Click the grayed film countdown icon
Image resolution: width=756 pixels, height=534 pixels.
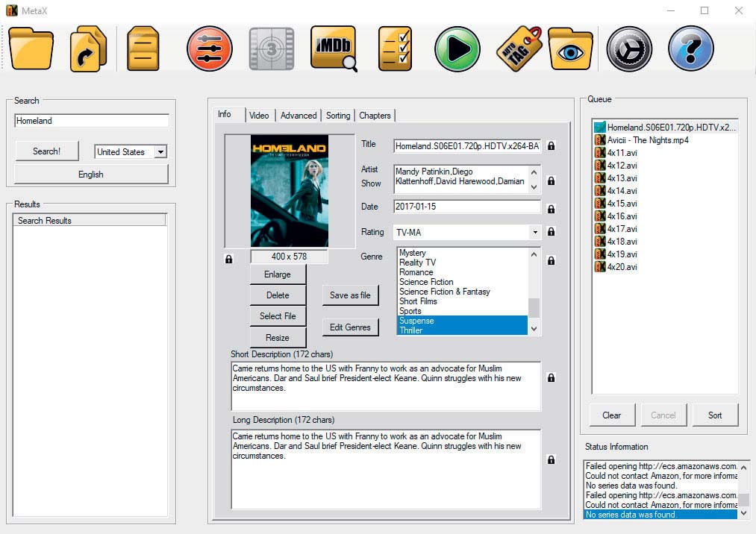tap(272, 48)
